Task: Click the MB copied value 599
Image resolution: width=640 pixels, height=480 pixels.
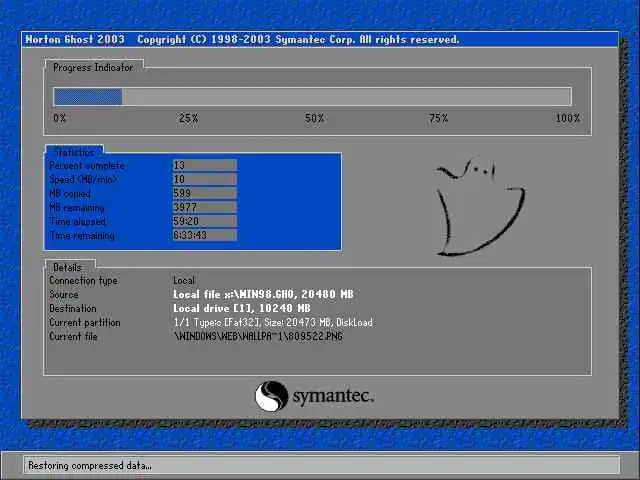Action: point(204,193)
